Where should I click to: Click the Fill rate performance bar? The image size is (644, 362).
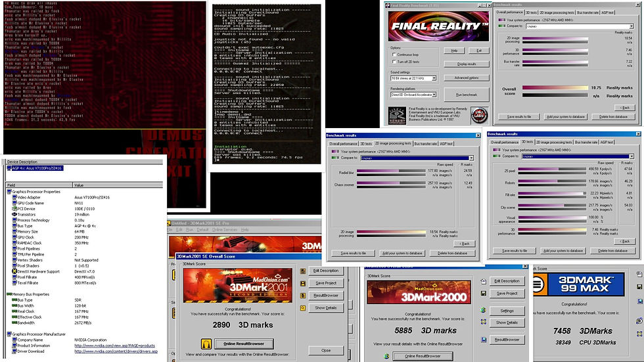(x=552, y=193)
